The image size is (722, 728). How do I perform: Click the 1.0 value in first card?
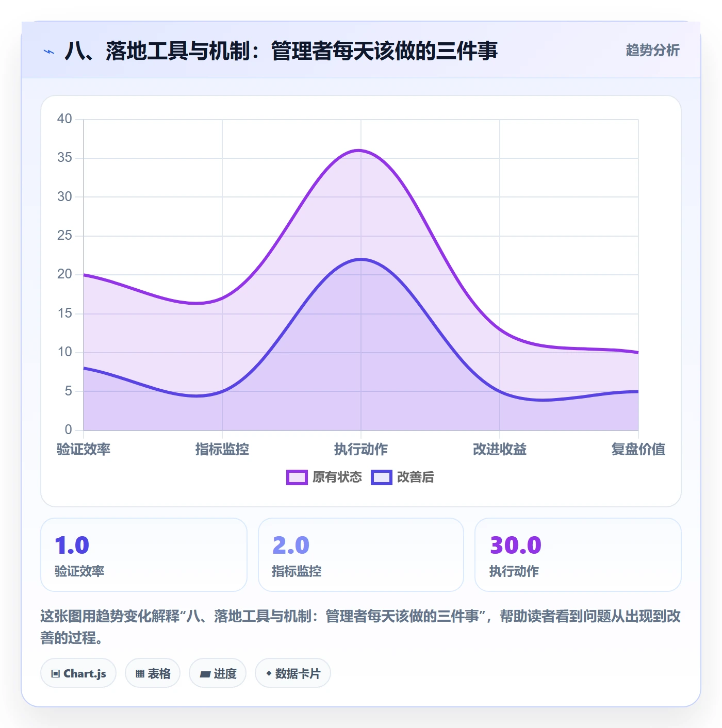pos(72,545)
